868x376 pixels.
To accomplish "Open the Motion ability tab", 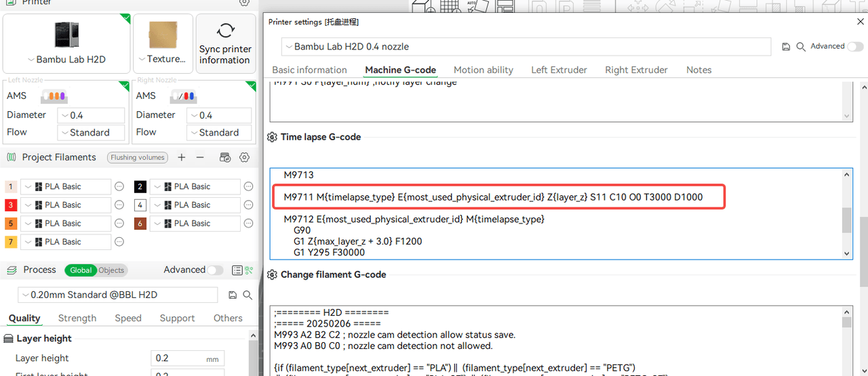I will pyautogui.click(x=484, y=70).
